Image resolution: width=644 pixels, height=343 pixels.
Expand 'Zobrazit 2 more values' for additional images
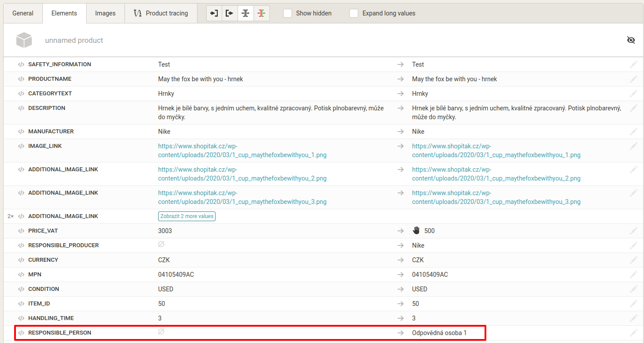click(186, 216)
